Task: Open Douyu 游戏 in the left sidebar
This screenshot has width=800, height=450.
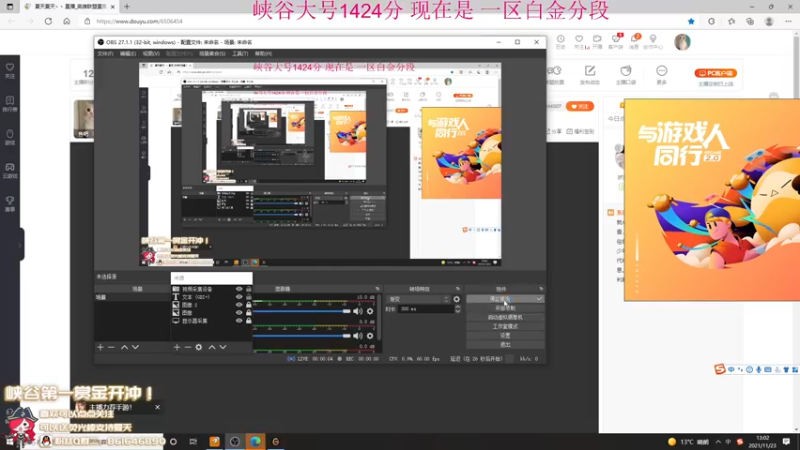Action: [x=10, y=137]
